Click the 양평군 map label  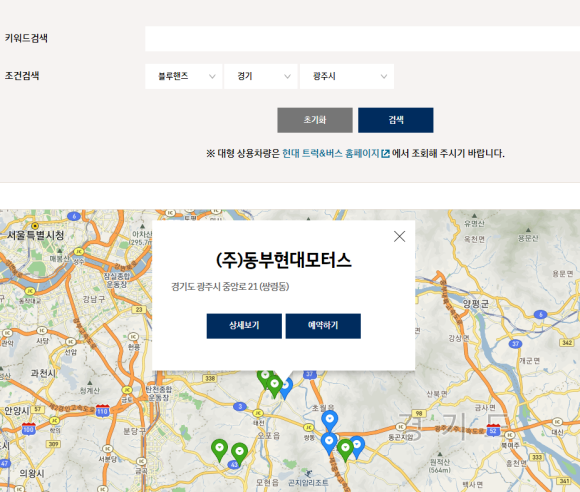tap(476, 304)
